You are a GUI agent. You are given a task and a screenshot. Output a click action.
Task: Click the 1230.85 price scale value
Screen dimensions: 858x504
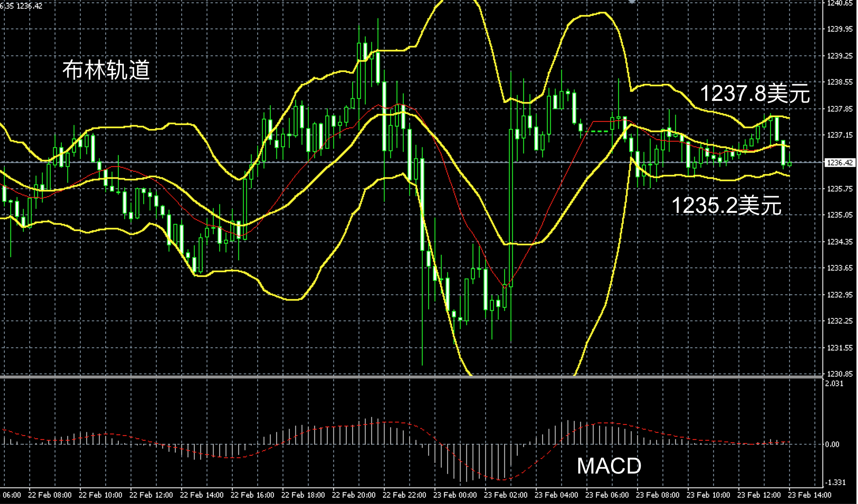pyautogui.click(x=840, y=374)
